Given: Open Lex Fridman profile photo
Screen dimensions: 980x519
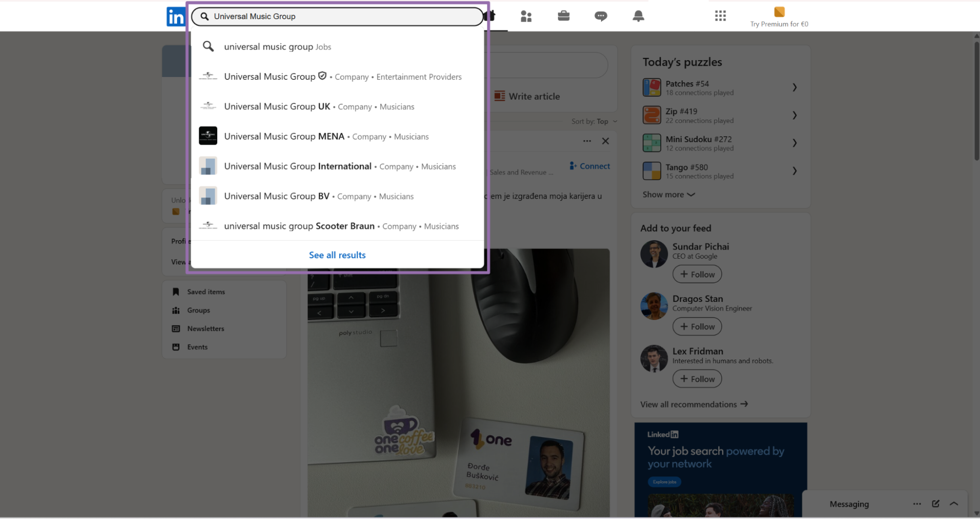Looking at the screenshot, I should (654, 358).
